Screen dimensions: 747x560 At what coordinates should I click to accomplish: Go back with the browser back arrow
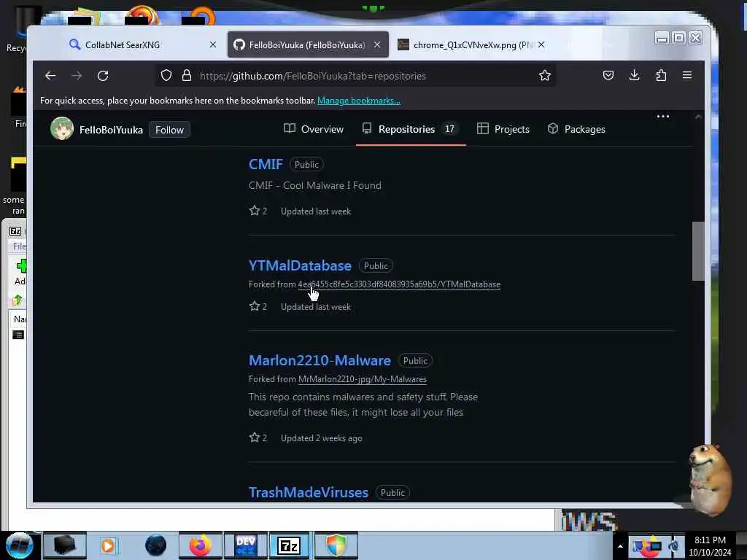coord(50,76)
